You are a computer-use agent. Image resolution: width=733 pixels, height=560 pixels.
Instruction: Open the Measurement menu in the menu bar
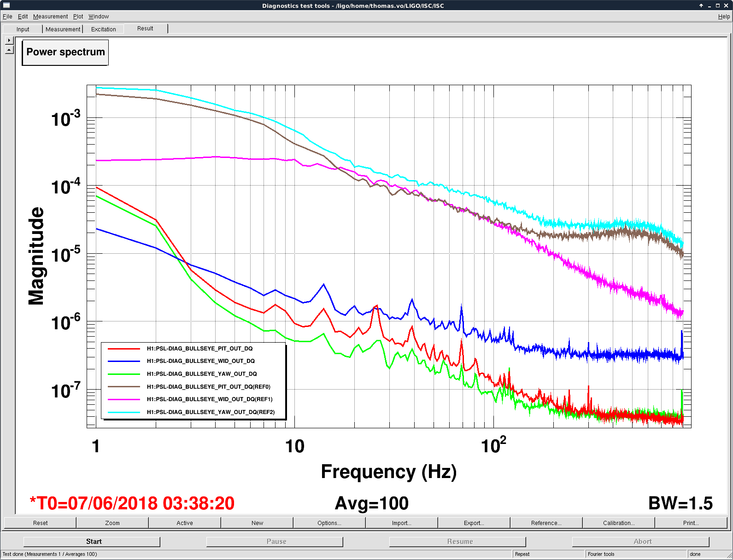click(50, 17)
